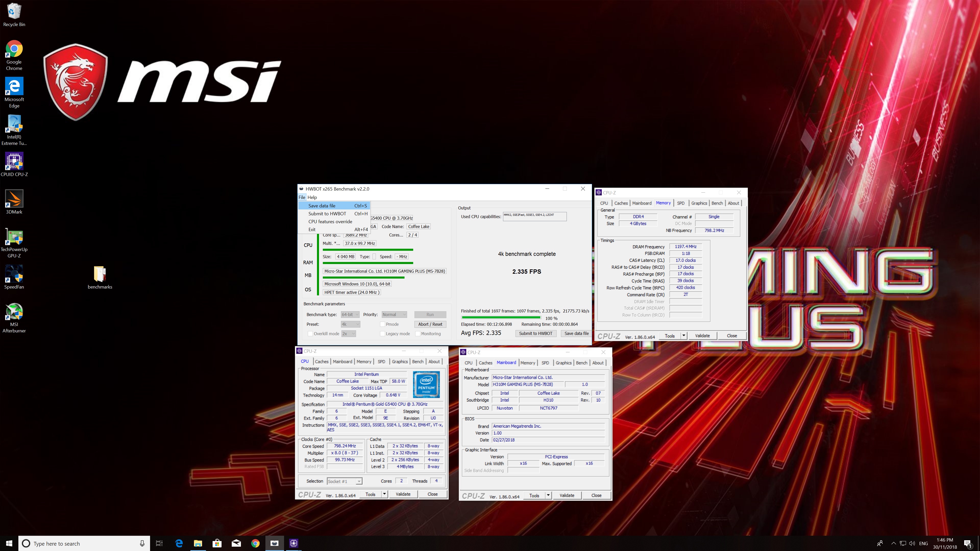Select MSI Afterburner desktop icon
The image size is (980, 551).
pyautogui.click(x=14, y=318)
